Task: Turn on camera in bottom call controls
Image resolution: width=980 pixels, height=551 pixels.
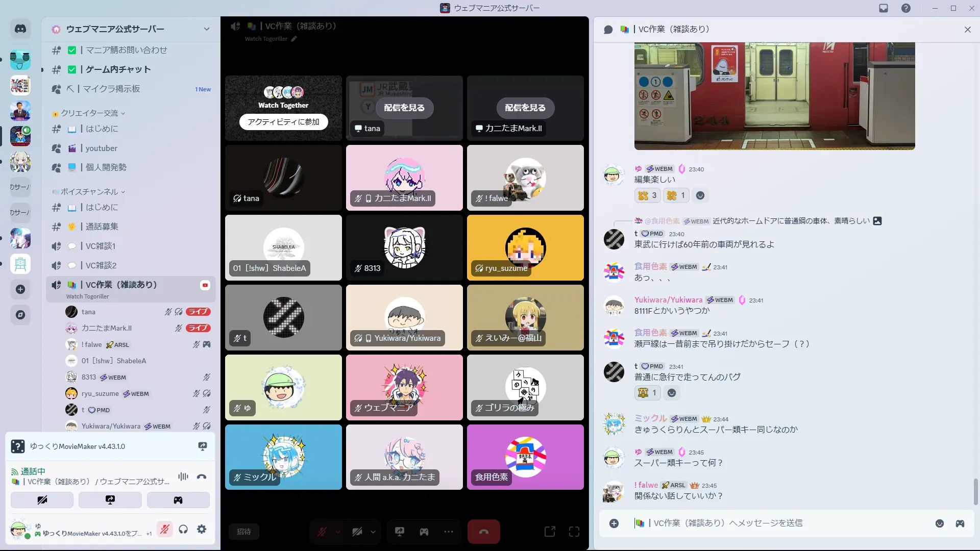Action: (x=357, y=532)
